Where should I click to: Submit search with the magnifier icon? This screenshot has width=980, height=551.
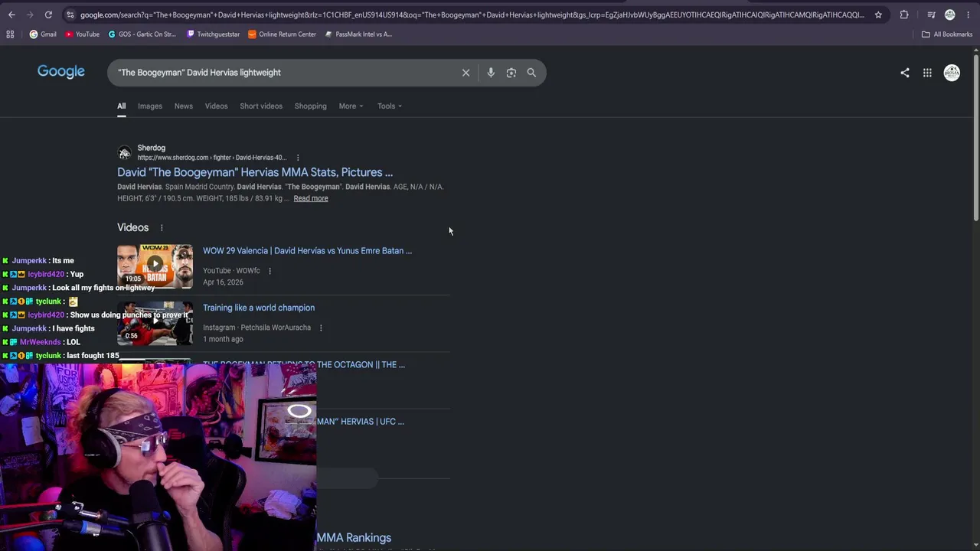point(531,73)
